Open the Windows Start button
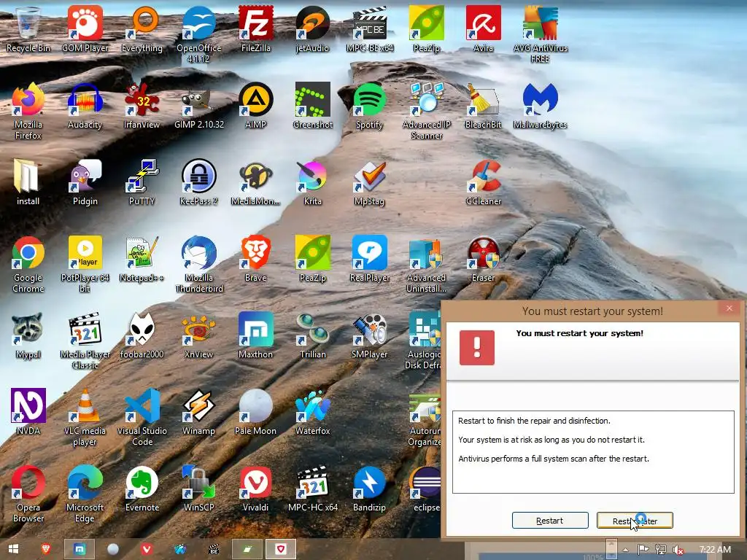 click(x=13, y=549)
